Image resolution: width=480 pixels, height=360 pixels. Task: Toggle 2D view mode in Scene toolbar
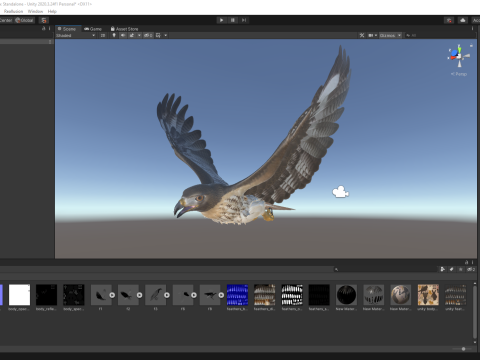[103, 35]
